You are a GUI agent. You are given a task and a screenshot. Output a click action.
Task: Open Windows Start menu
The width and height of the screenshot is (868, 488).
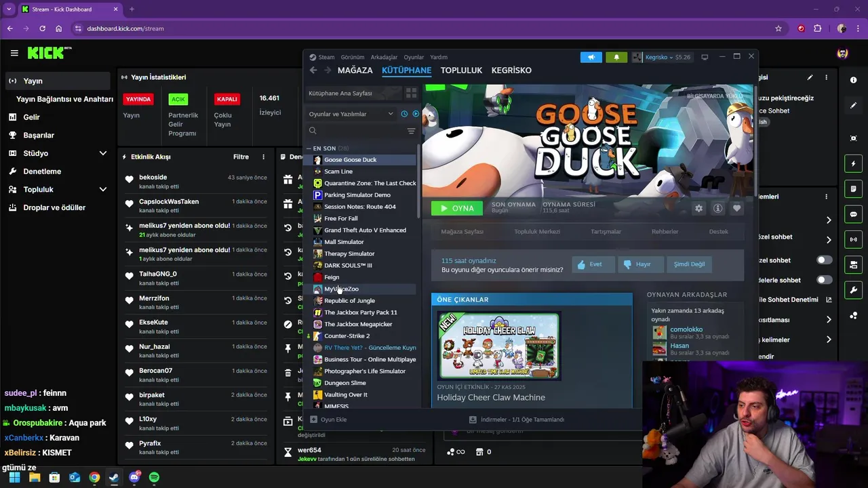pyautogui.click(x=15, y=477)
